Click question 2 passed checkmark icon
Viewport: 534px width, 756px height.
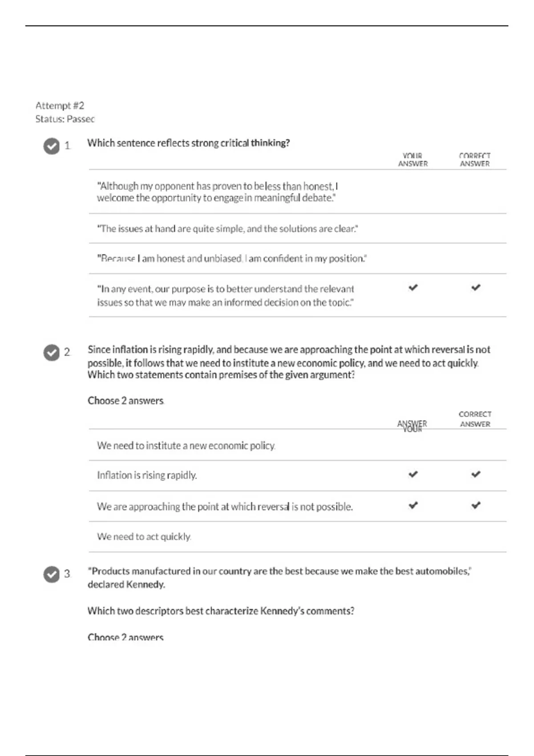(52, 353)
